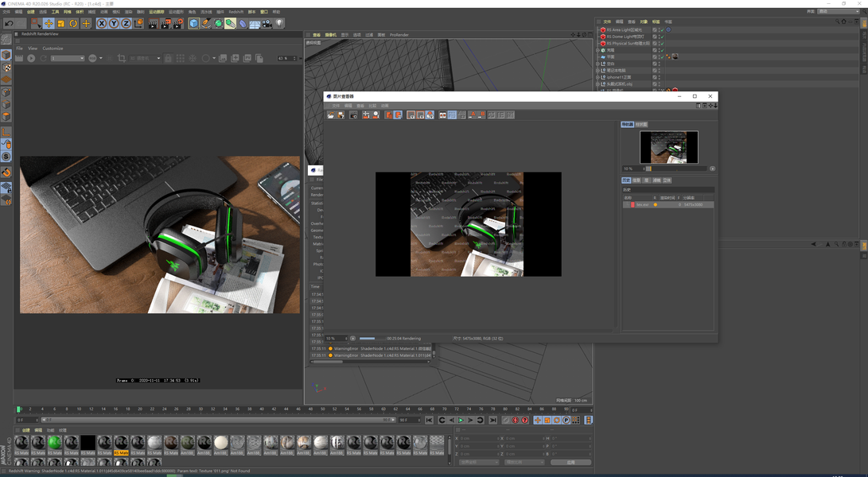Open the RenderView View menu
Image resolution: width=868 pixels, height=477 pixels.
coord(33,48)
